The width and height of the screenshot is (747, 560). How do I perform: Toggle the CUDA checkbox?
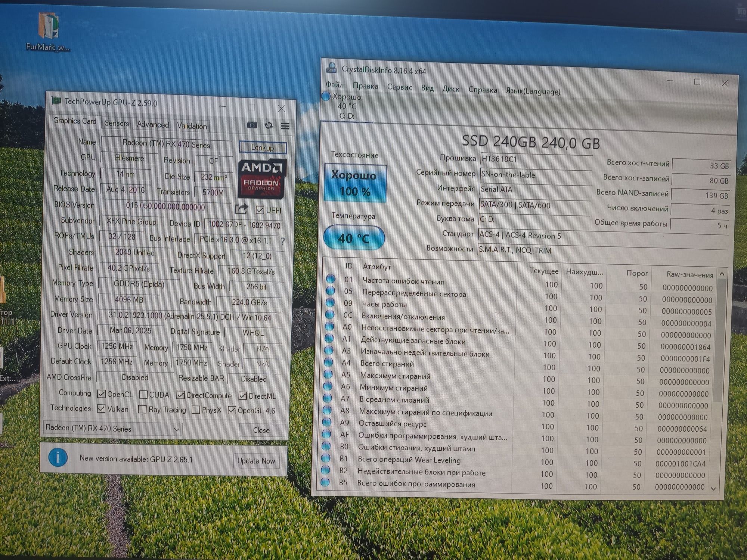pos(143,394)
